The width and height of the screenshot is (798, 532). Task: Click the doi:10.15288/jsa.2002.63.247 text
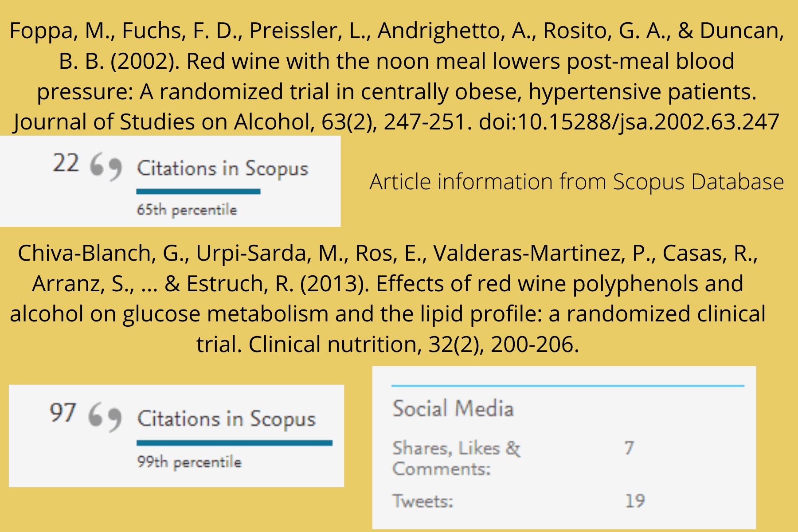click(629, 122)
